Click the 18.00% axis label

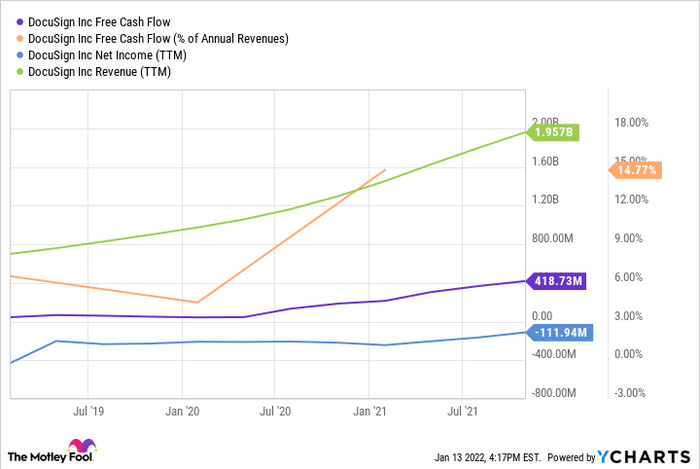[631, 123]
